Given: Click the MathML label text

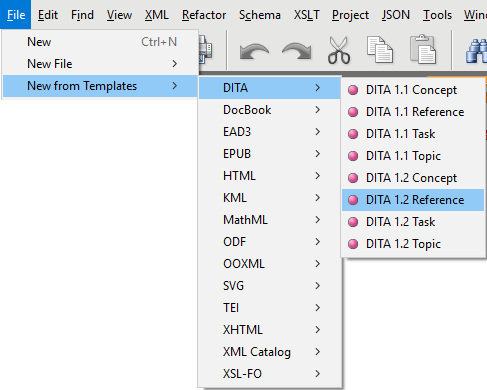Looking at the screenshot, I should click(x=245, y=220).
